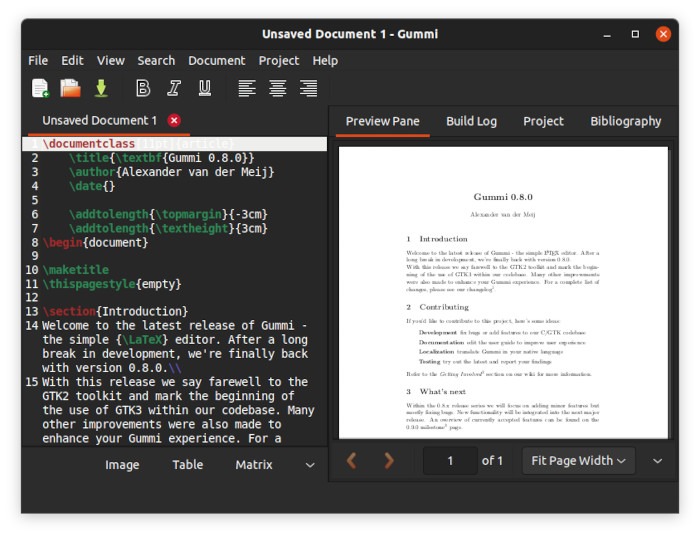This screenshot has height=537, width=700.
Task: Expand the preview options chevron
Action: click(657, 461)
